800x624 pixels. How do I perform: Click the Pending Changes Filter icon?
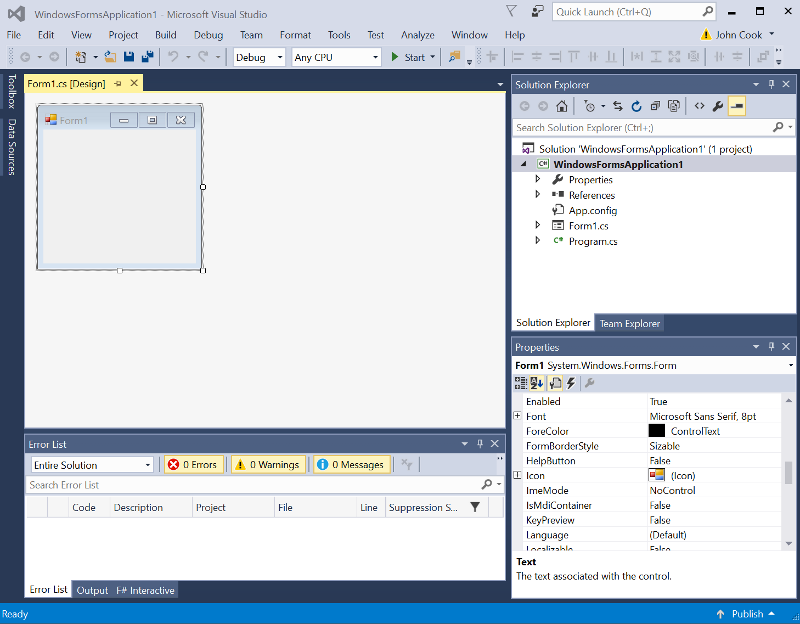pos(589,106)
